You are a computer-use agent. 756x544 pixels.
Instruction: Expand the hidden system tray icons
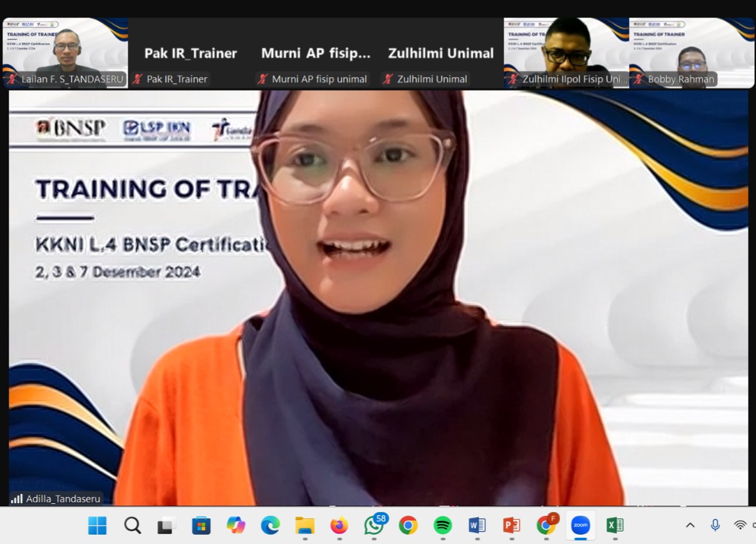pos(690,525)
